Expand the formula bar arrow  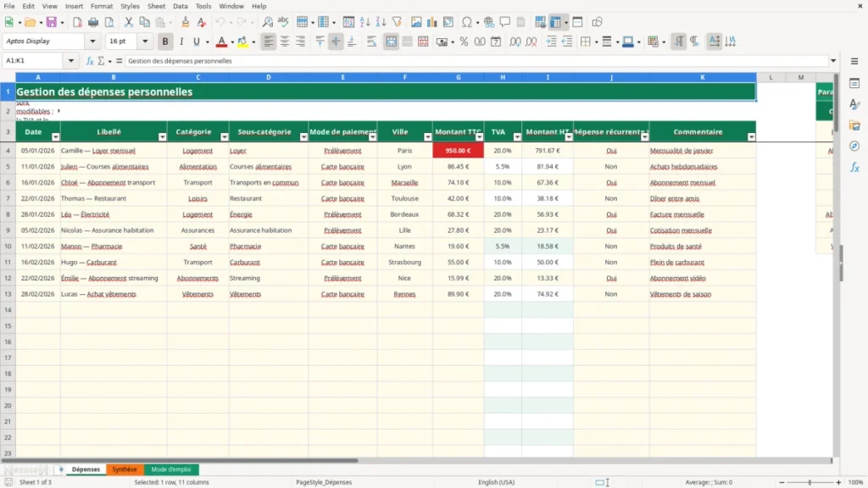(x=833, y=61)
